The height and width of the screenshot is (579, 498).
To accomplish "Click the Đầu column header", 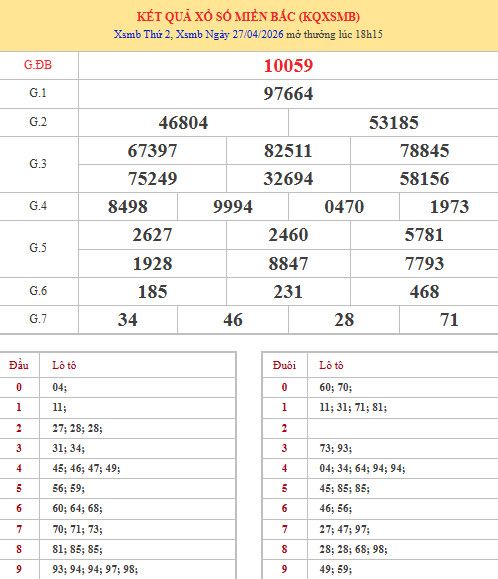I will tap(19, 366).
